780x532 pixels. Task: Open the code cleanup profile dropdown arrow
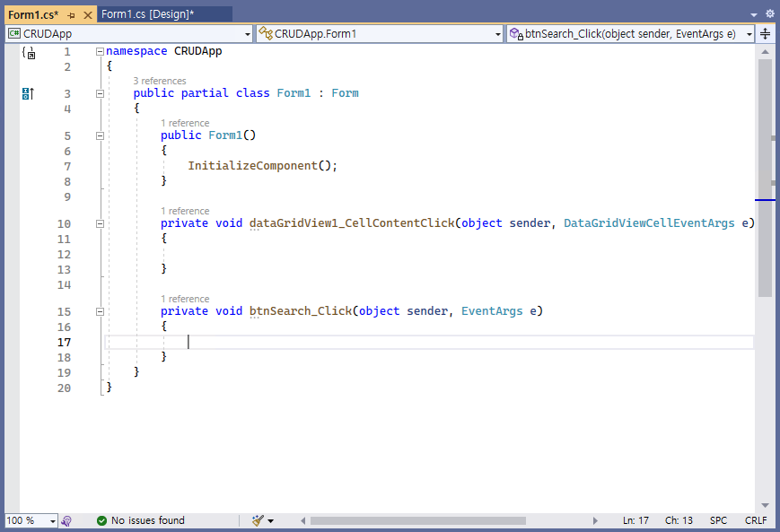click(270, 521)
